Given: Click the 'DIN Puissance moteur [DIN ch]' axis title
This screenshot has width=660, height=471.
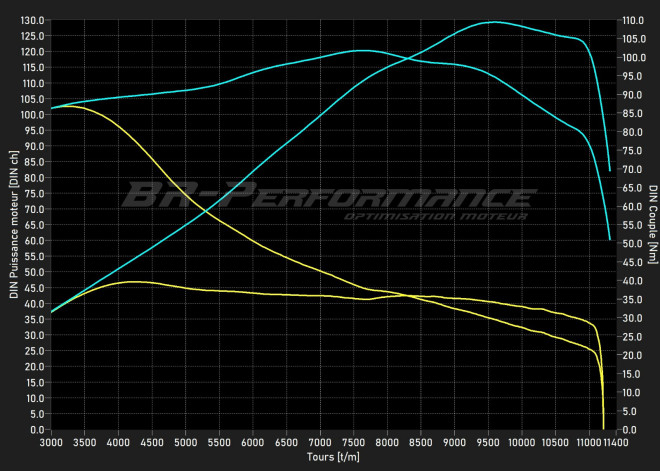Looking at the screenshot, I should click(13, 225).
